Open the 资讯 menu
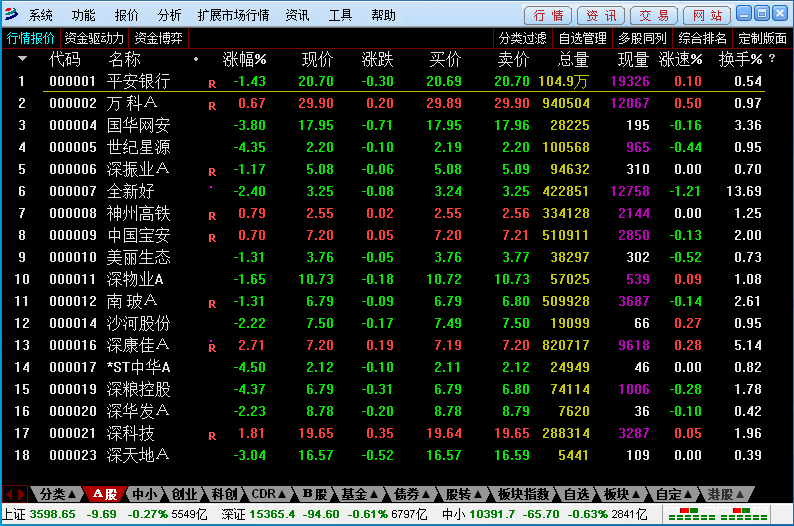This screenshot has width=794, height=526. coord(297,15)
